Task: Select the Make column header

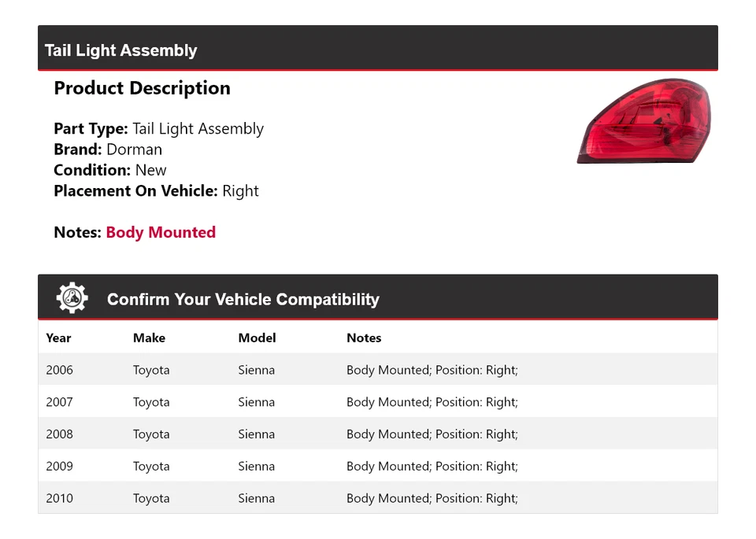Action: [149, 338]
